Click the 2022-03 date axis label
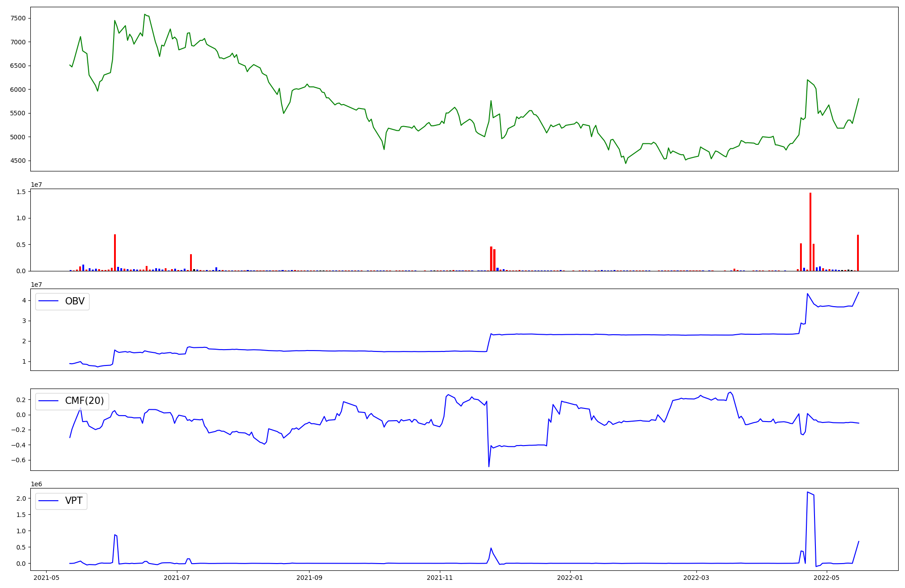This screenshot has width=905, height=588. pyautogui.click(x=696, y=578)
